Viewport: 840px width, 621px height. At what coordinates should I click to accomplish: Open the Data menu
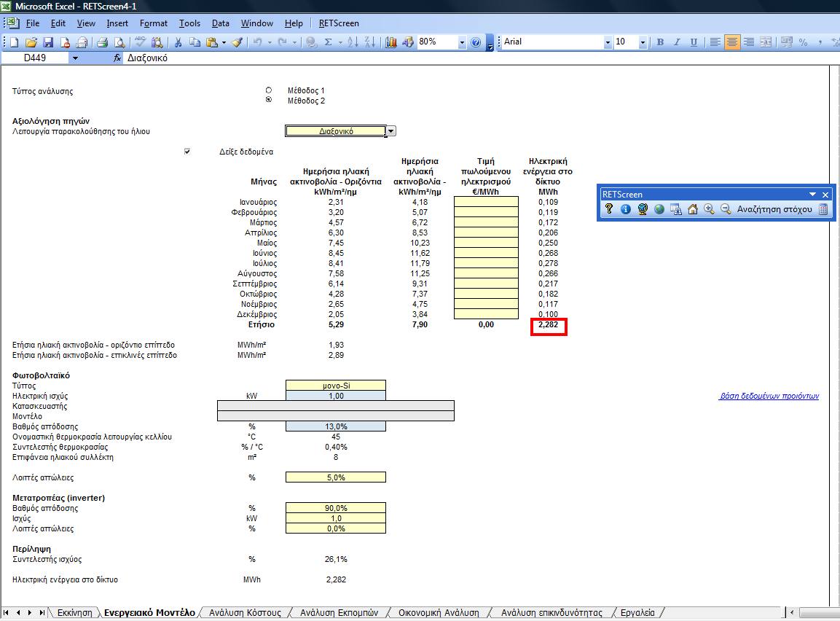point(220,23)
